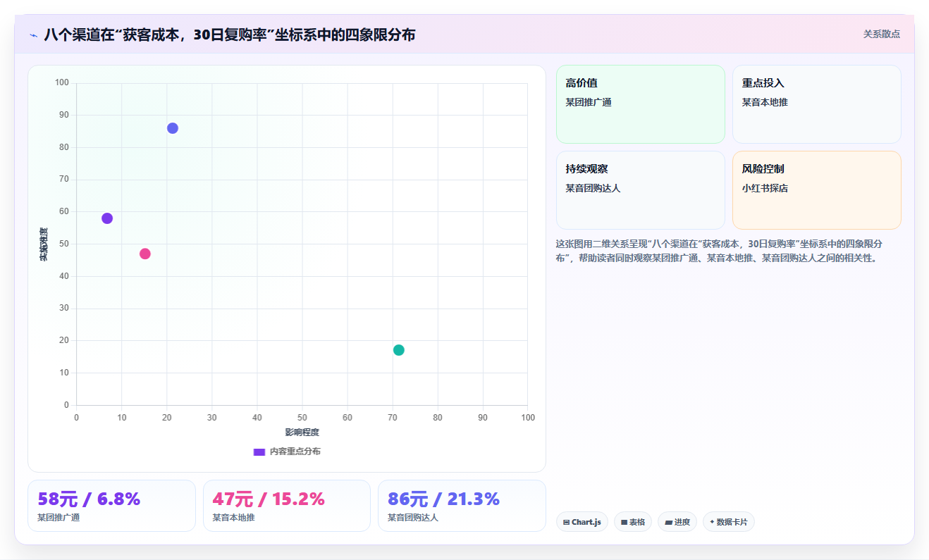Viewport: 929px width, 560px height.
Task: Click the 影响程度 x-axis title
Action: pyautogui.click(x=302, y=432)
